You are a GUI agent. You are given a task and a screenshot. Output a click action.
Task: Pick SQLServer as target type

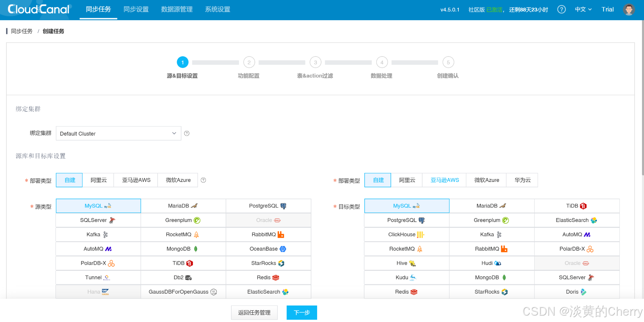[577, 278]
